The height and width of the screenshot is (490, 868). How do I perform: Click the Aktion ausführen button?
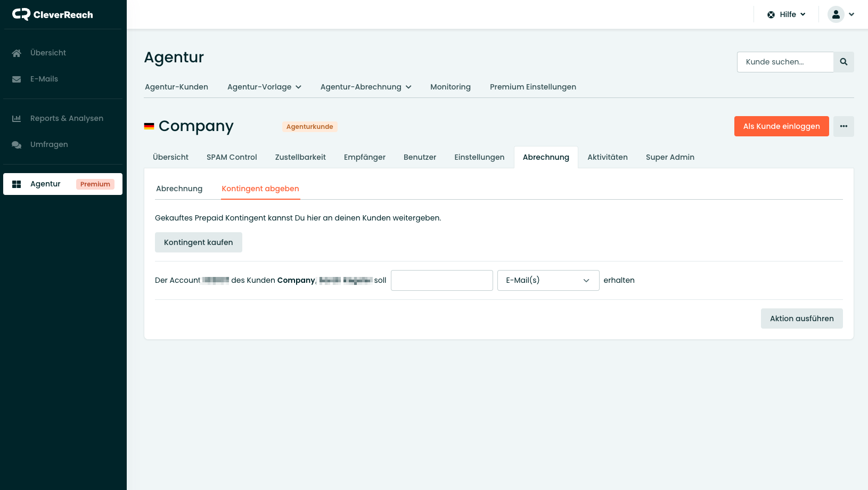click(x=801, y=318)
